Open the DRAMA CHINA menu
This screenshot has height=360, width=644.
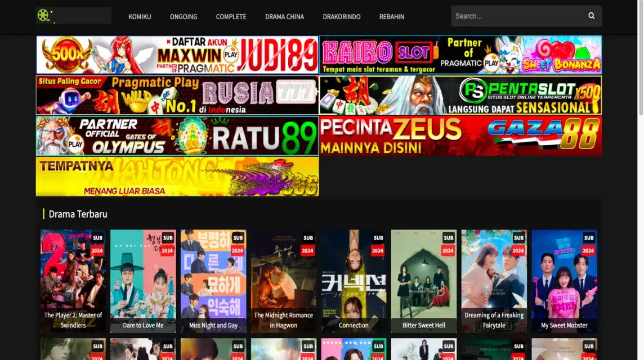[x=285, y=17]
